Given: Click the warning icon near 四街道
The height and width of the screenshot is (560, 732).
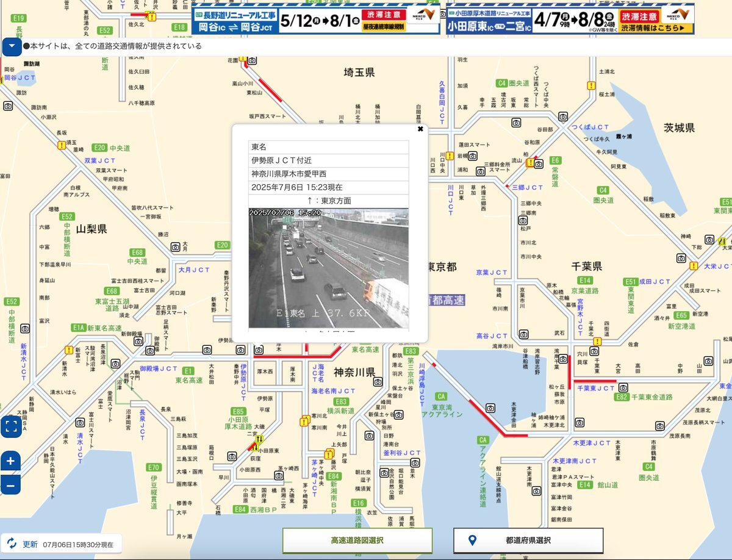Looking at the screenshot, I should (x=597, y=342).
